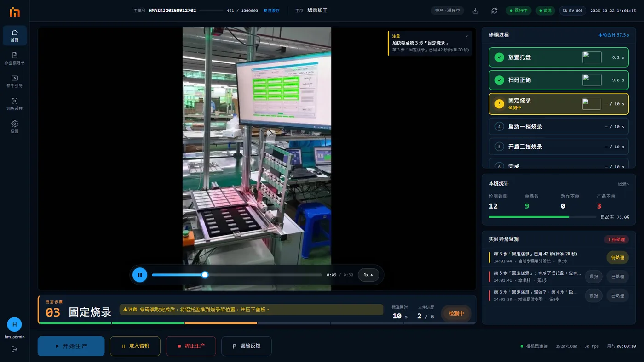Click thumbnail of 放置托盘 step

(x=592, y=57)
